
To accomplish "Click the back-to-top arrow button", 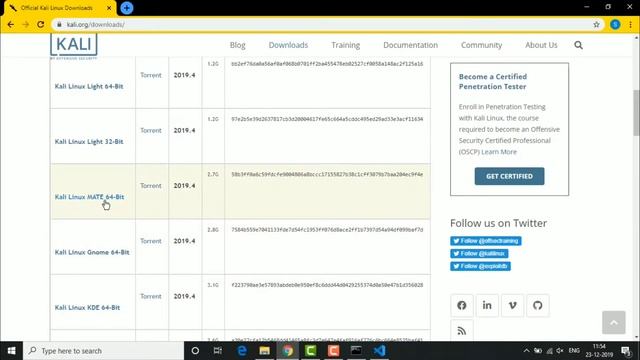I will point(613,322).
